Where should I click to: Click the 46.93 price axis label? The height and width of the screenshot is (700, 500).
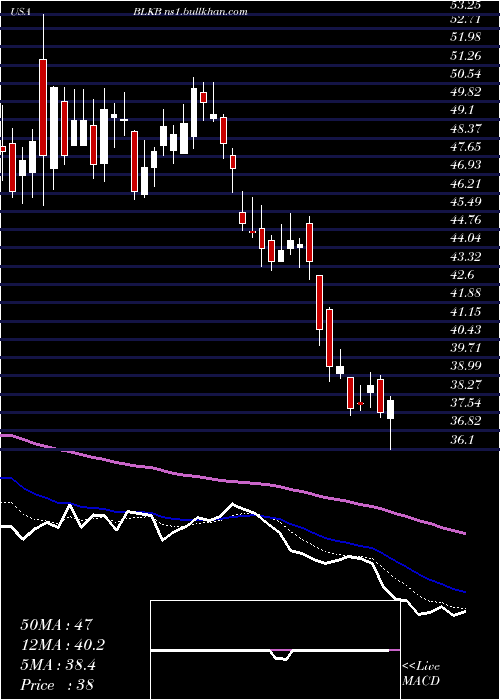pyautogui.click(x=465, y=165)
